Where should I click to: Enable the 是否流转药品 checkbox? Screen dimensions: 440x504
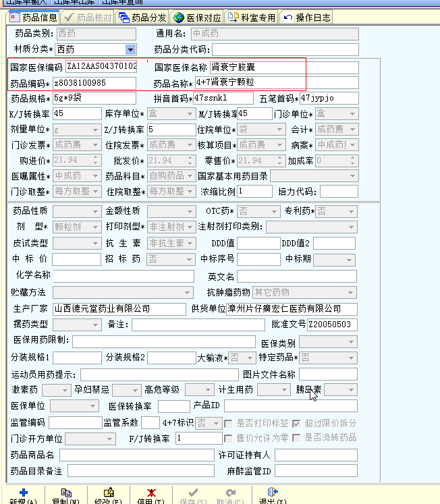(x=296, y=438)
